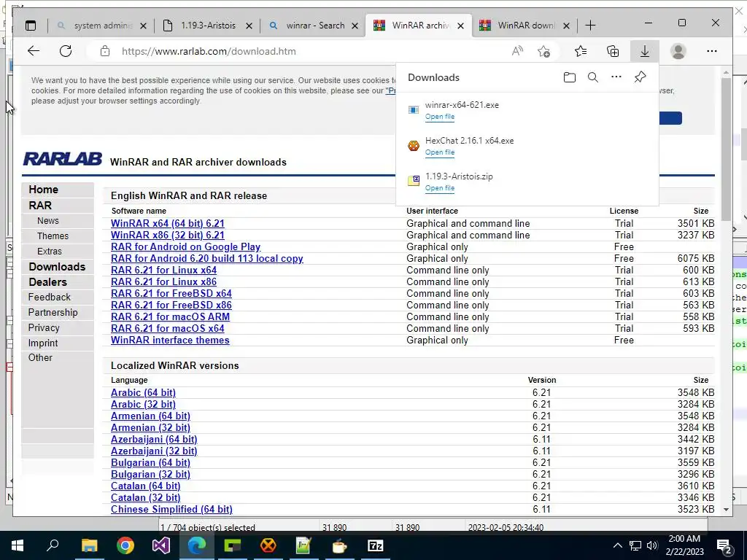Open Extras in the sidebar
This screenshot has width=747, height=560.
tap(50, 252)
